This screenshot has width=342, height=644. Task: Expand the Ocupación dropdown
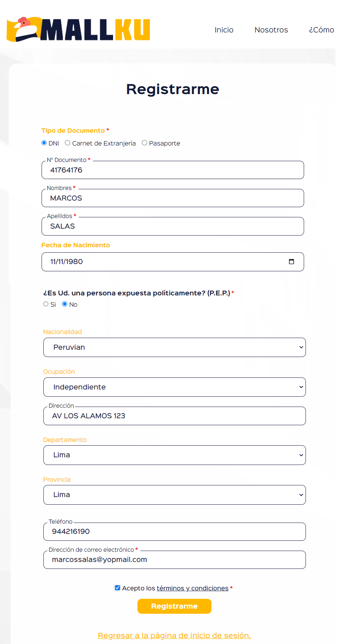pyautogui.click(x=174, y=387)
